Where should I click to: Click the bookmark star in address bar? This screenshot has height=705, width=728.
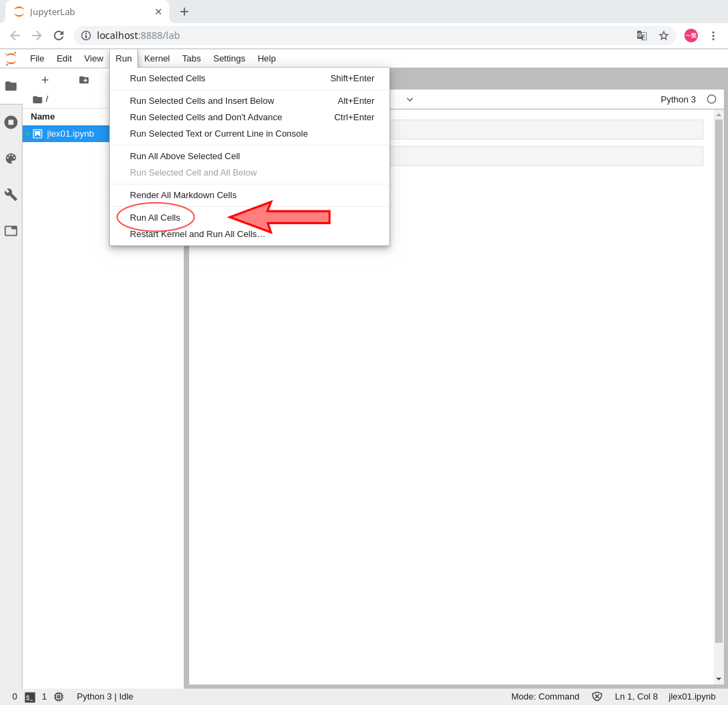click(663, 36)
